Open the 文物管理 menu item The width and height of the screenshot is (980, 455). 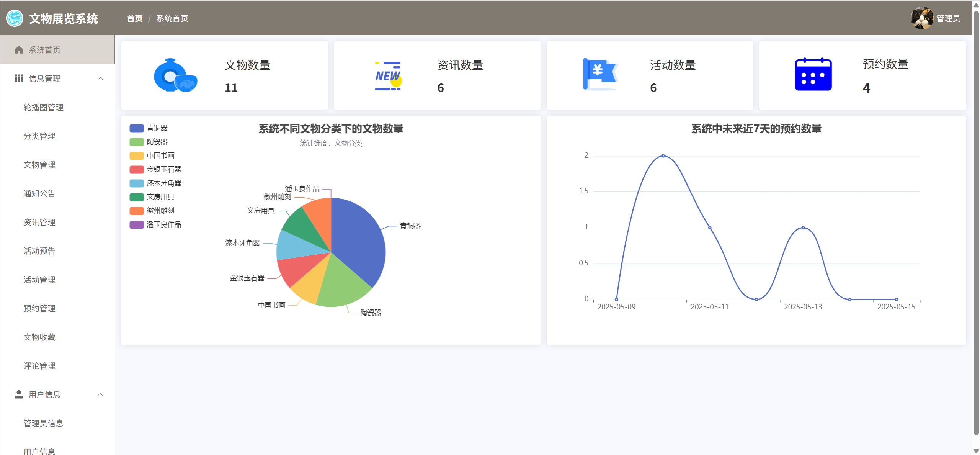tap(39, 165)
